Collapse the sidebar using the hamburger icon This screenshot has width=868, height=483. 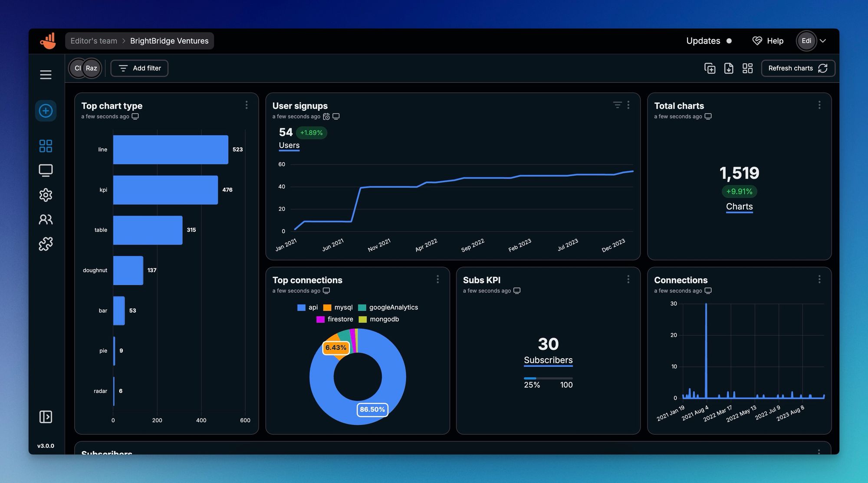46,74
